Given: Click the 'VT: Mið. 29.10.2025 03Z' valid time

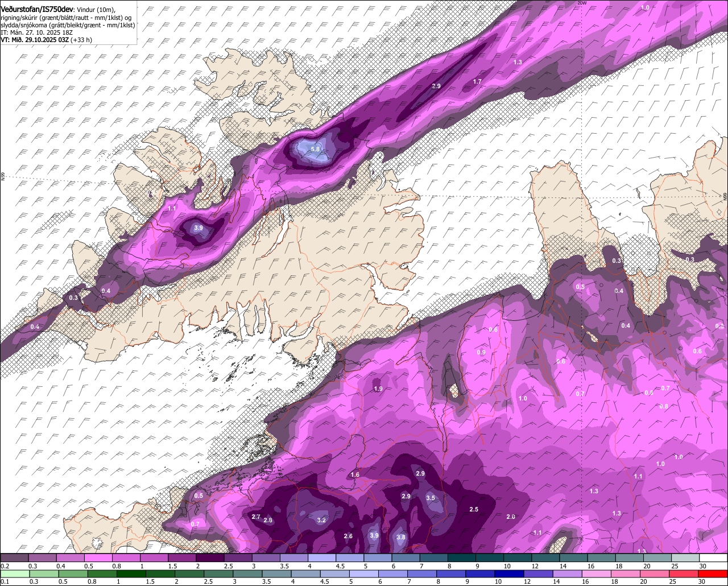Looking at the screenshot, I should pos(34,40).
